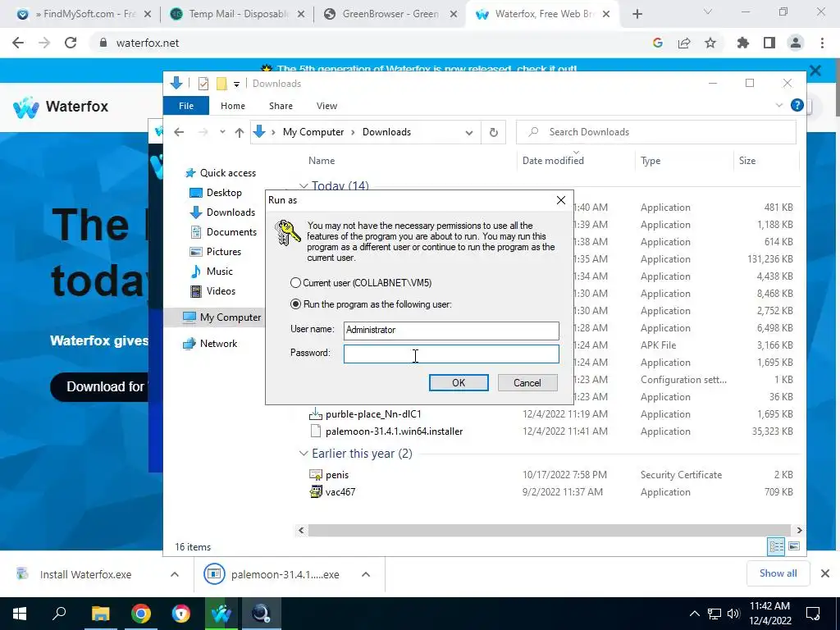Focus the Password input field

click(x=451, y=354)
